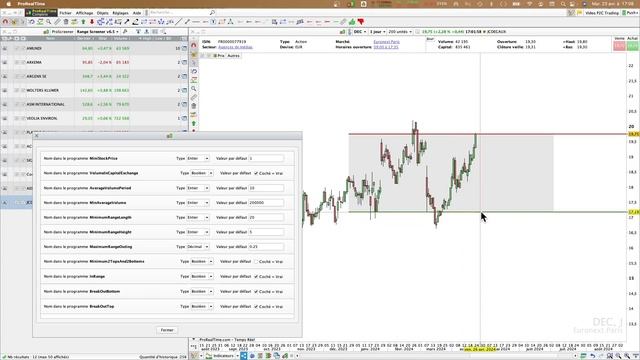Viewport: 640px width, 360px height.
Task: Click the red Vente button
Action: click(x=619, y=46)
